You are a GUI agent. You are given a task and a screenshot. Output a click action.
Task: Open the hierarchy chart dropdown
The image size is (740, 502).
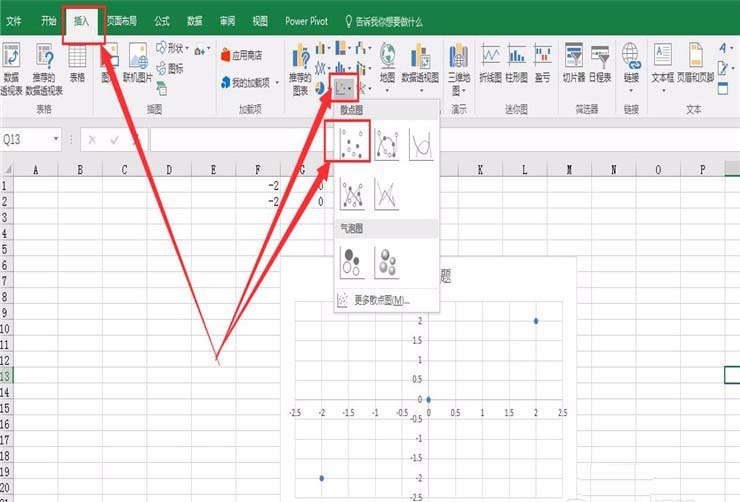[343, 48]
